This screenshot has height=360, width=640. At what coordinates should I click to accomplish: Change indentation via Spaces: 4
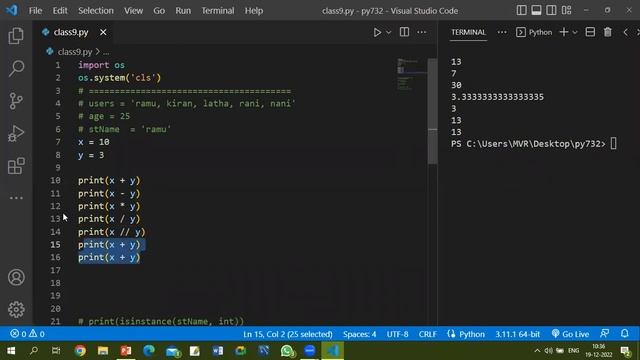coord(359,334)
